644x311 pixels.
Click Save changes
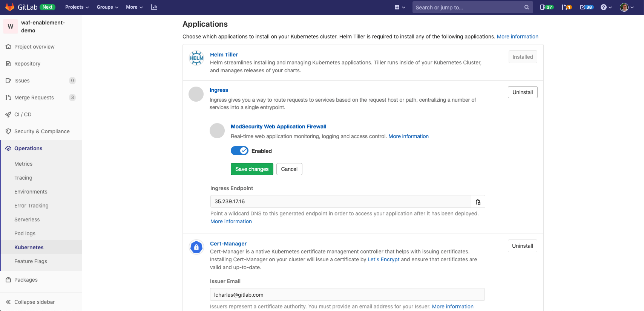pos(252,169)
